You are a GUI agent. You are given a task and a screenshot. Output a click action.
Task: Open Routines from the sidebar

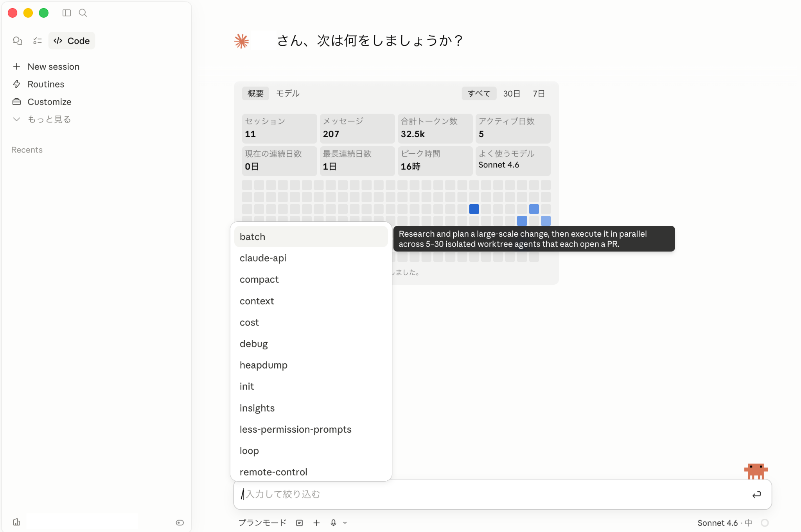coord(46,84)
